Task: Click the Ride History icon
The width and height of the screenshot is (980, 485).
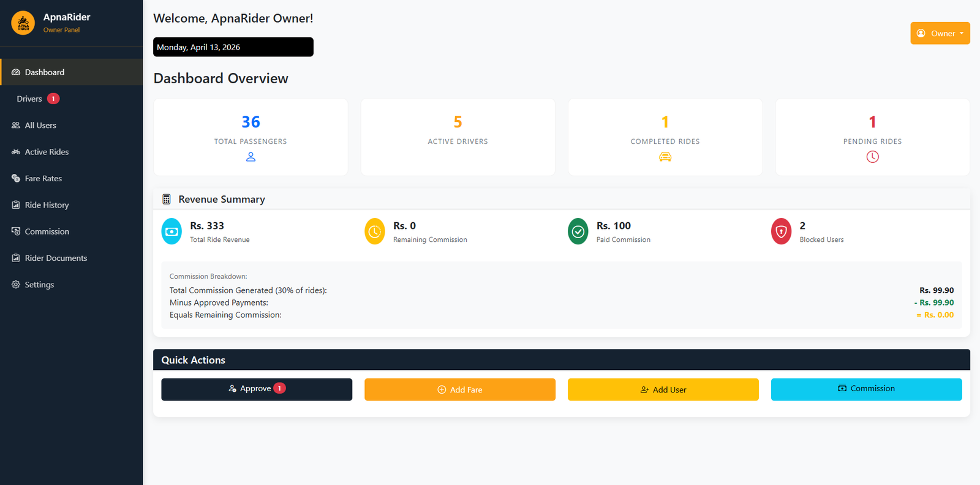Action: (16, 205)
